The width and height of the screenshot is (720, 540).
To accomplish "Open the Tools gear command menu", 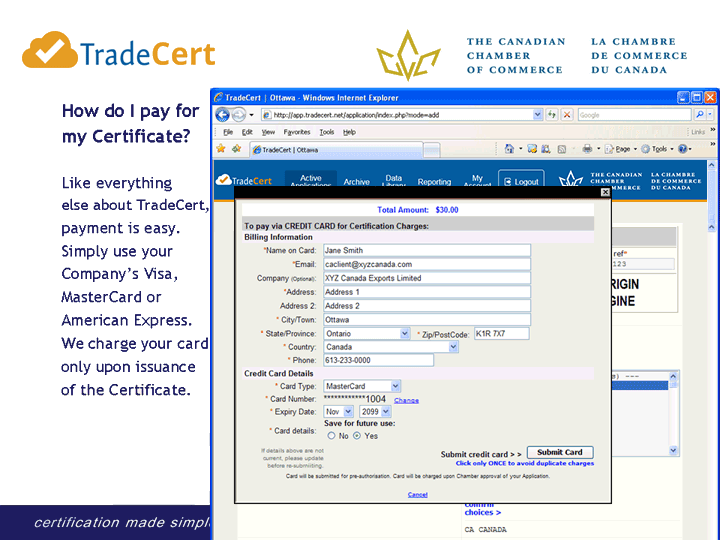I will [x=657, y=149].
